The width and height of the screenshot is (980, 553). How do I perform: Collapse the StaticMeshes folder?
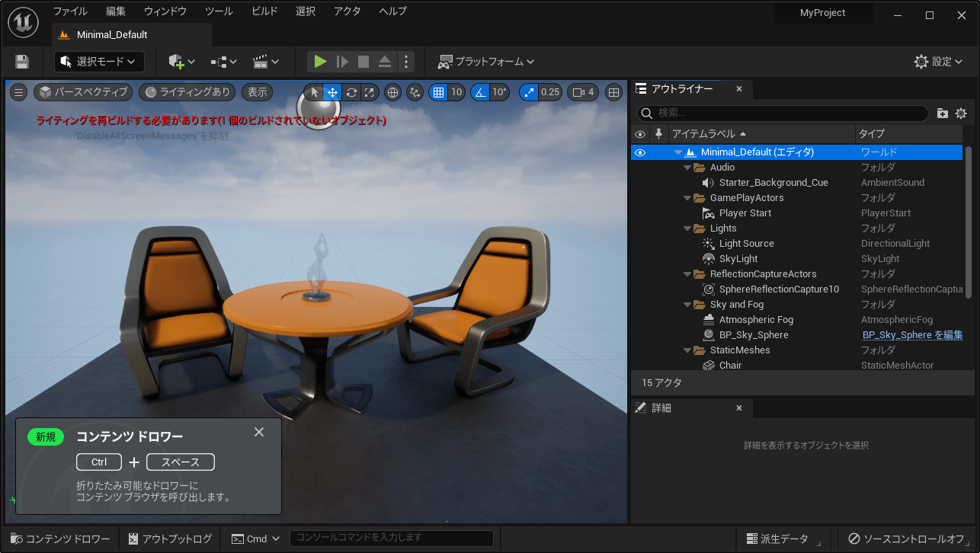coord(687,350)
